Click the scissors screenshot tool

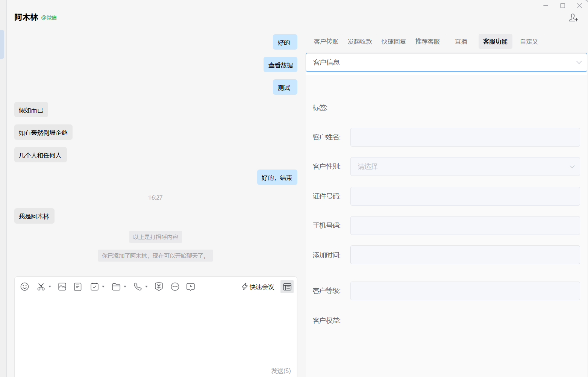(41, 287)
